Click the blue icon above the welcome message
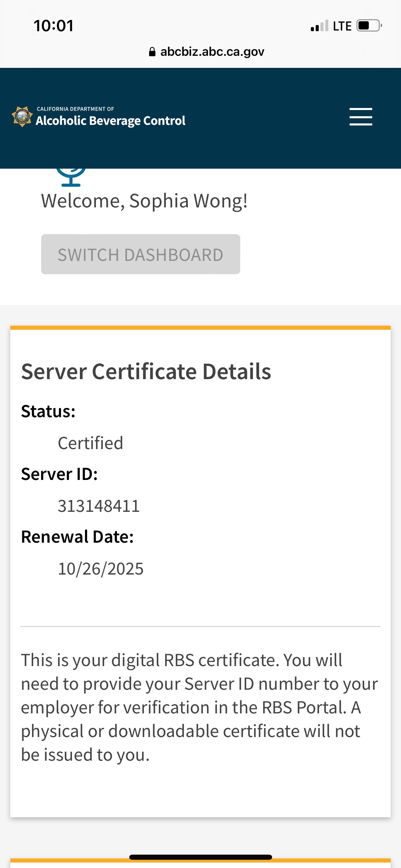 pos(71,177)
